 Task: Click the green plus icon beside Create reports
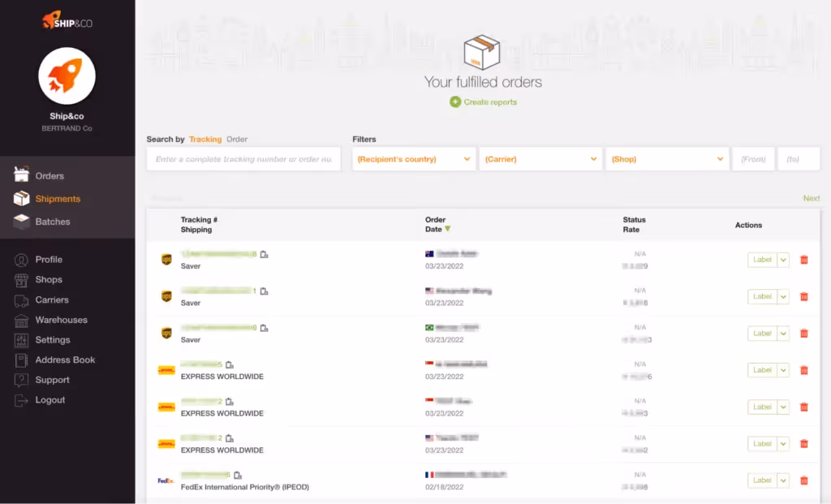[455, 101]
